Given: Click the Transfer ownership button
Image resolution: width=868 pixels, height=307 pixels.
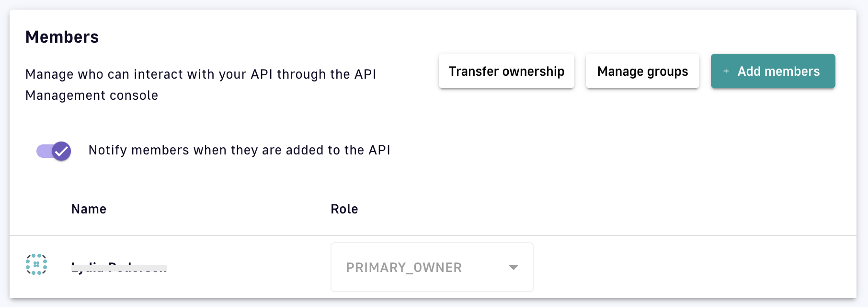Looking at the screenshot, I should point(506,71).
